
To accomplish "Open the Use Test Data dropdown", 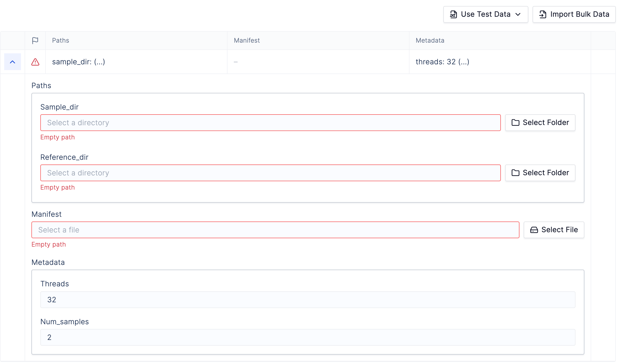I will [x=486, y=14].
